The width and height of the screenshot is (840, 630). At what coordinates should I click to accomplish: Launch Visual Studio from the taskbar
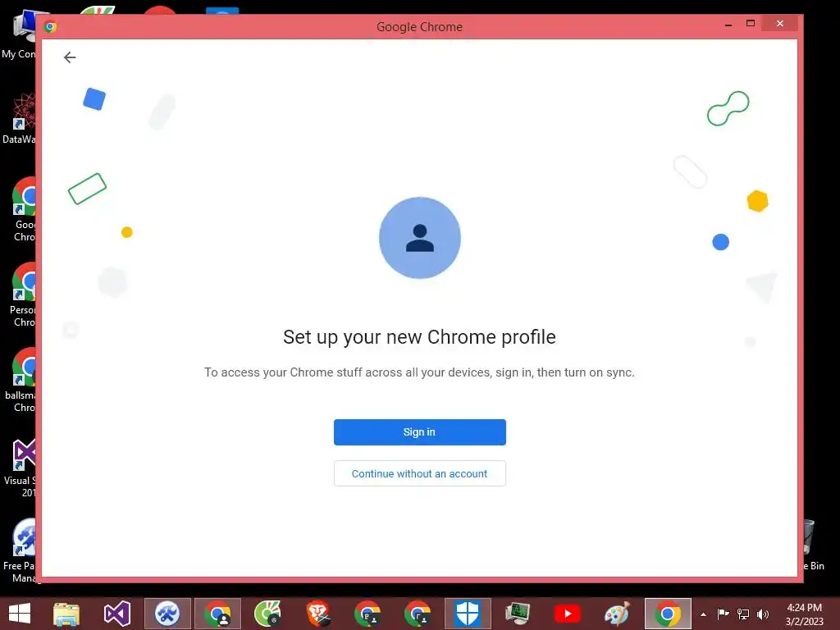point(116,614)
